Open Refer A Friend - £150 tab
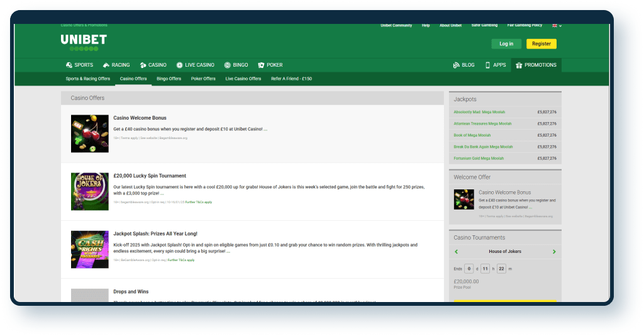Viewport: 644px width, 336px height. tap(291, 79)
